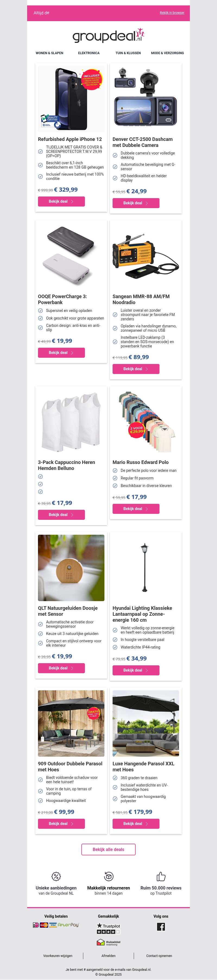Open the Tuin & Klussen category
This screenshot has height=980, width=217.
tap(128, 53)
